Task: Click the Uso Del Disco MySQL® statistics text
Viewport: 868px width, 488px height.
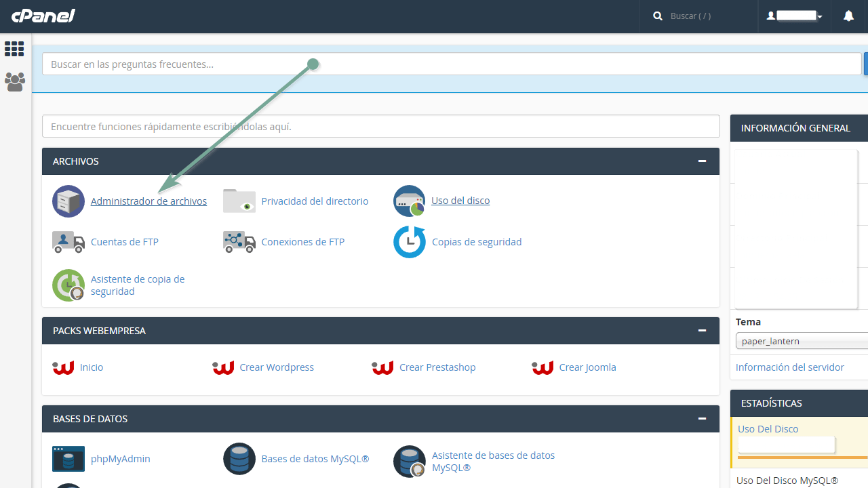Action: 787,481
